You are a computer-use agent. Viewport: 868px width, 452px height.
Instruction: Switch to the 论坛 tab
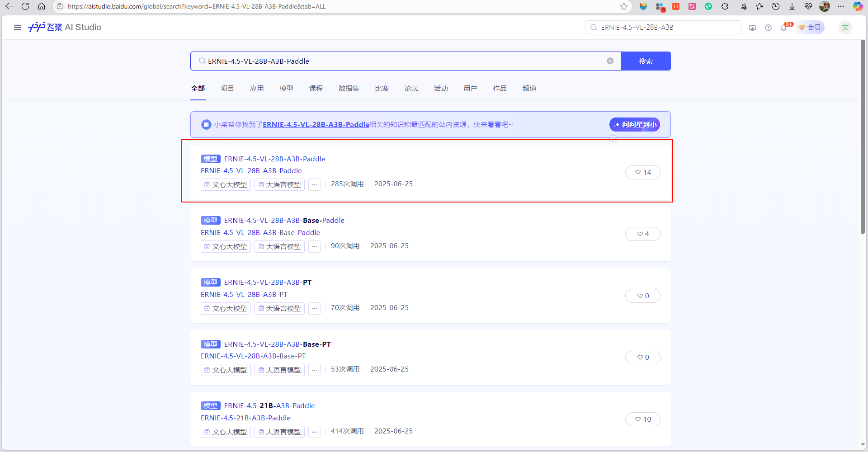click(411, 89)
